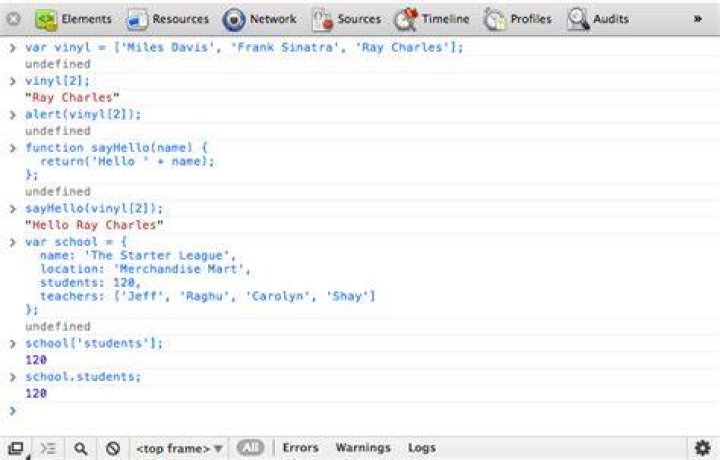Image resolution: width=720 pixels, height=460 pixels.
Task: Filter console by Logs
Action: [x=422, y=448]
